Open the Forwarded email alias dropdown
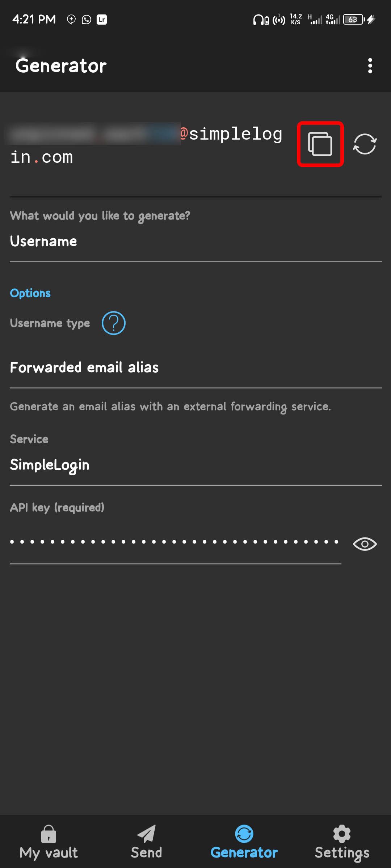This screenshot has width=391, height=868. [195, 367]
